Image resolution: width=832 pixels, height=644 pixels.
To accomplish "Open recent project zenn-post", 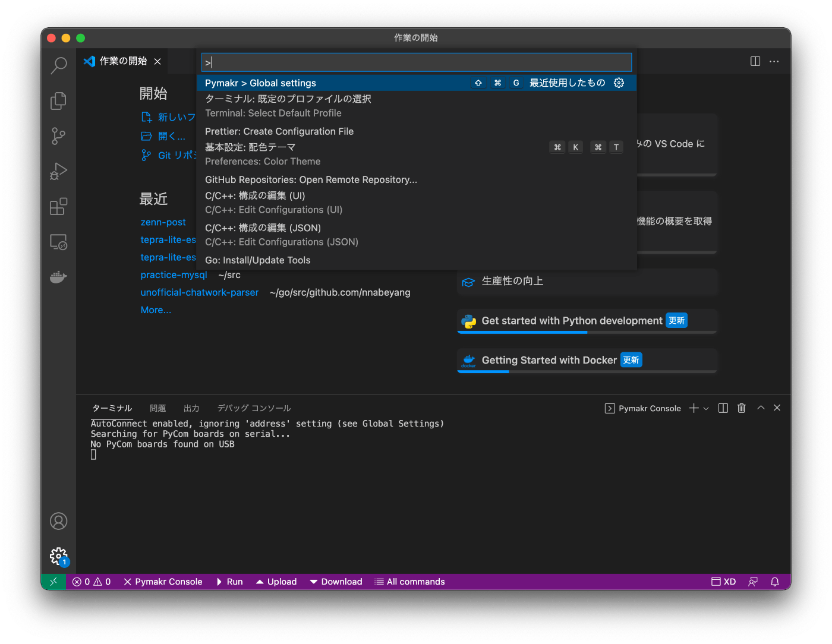I will (x=163, y=222).
